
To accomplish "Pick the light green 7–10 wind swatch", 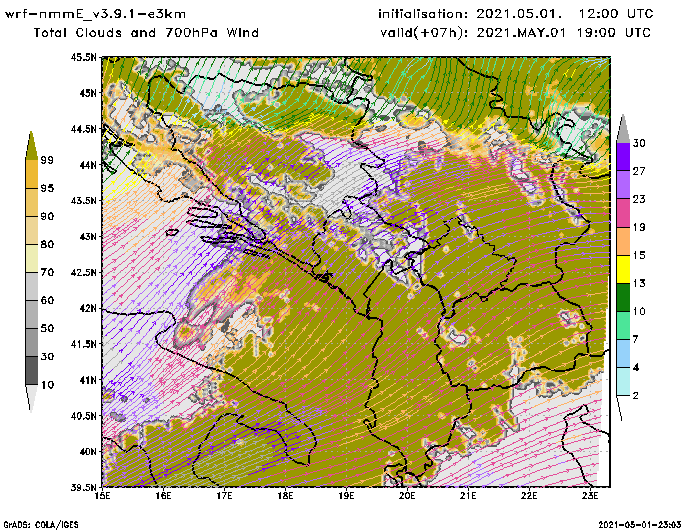I will pos(623,326).
